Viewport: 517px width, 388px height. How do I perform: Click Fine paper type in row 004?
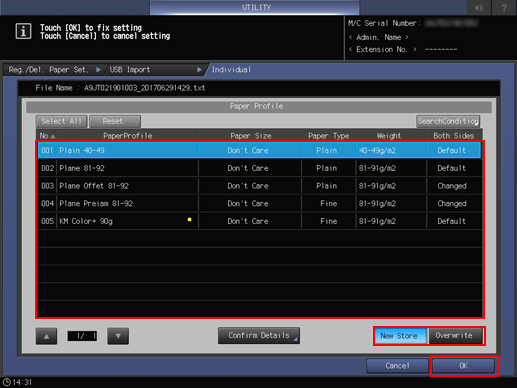coord(328,203)
